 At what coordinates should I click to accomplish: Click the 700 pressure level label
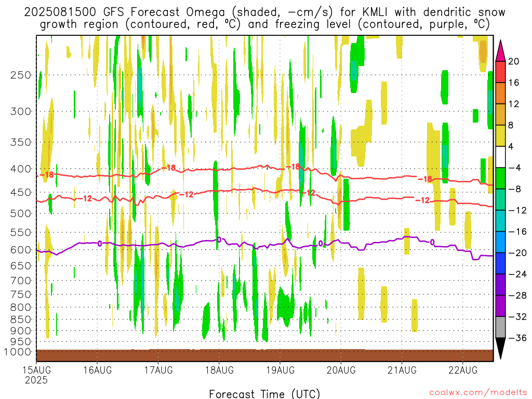[21, 281]
